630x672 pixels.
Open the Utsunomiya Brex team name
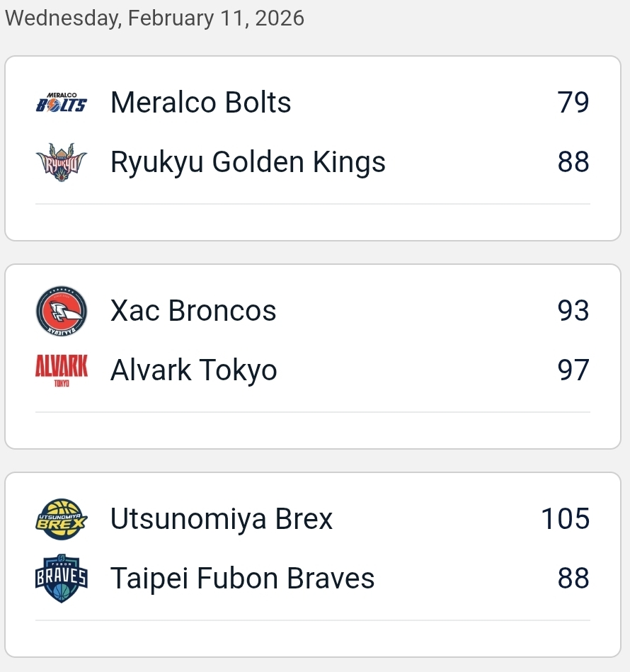tap(222, 519)
